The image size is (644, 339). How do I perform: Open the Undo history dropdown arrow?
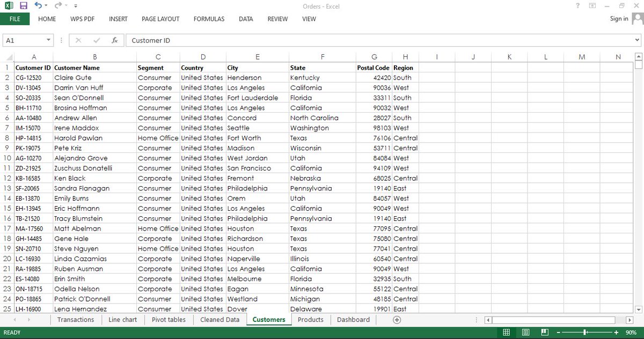(x=46, y=6)
